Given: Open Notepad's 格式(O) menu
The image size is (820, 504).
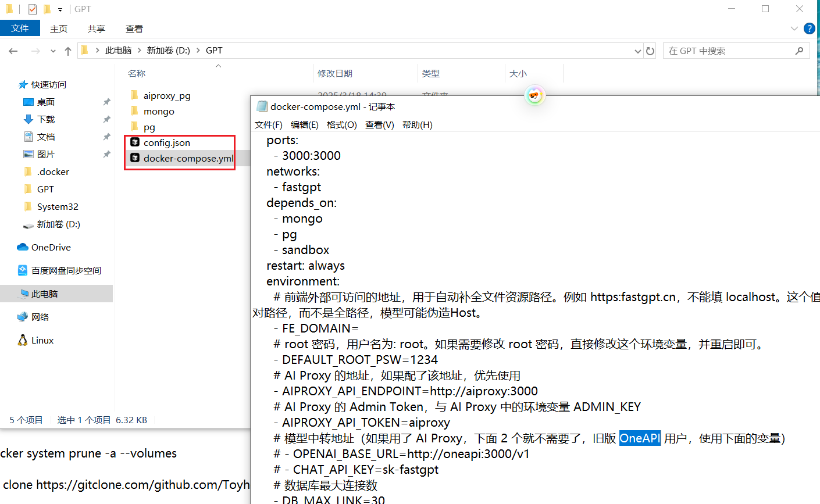Looking at the screenshot, I should pyautogui.click(x=341, y=125).
